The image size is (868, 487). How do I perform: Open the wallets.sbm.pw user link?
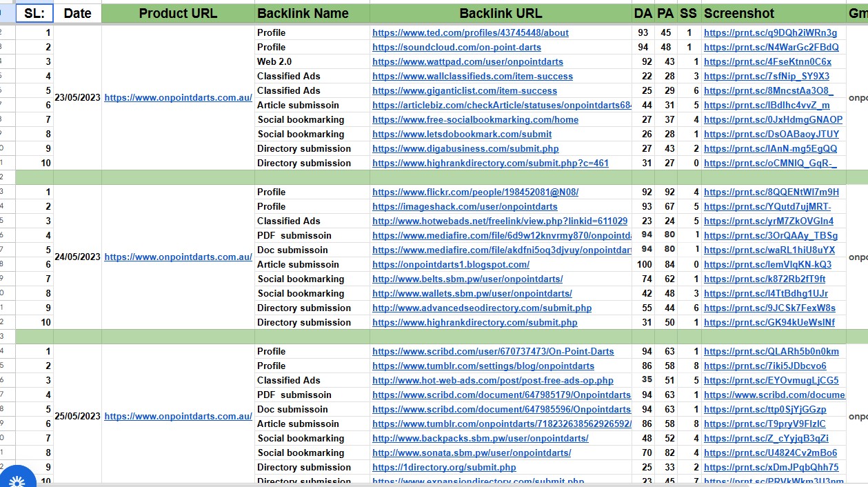(x=472, y=293)
